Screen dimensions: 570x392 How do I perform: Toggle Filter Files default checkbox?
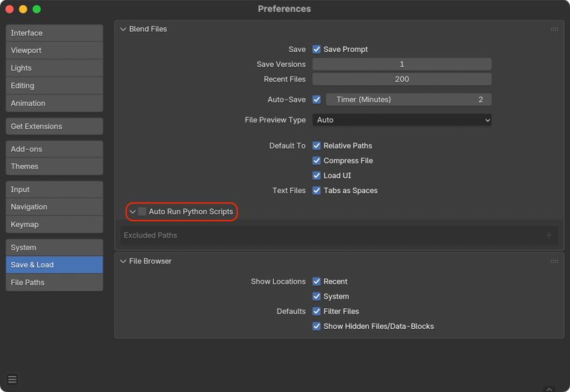(x=317, y=311)
